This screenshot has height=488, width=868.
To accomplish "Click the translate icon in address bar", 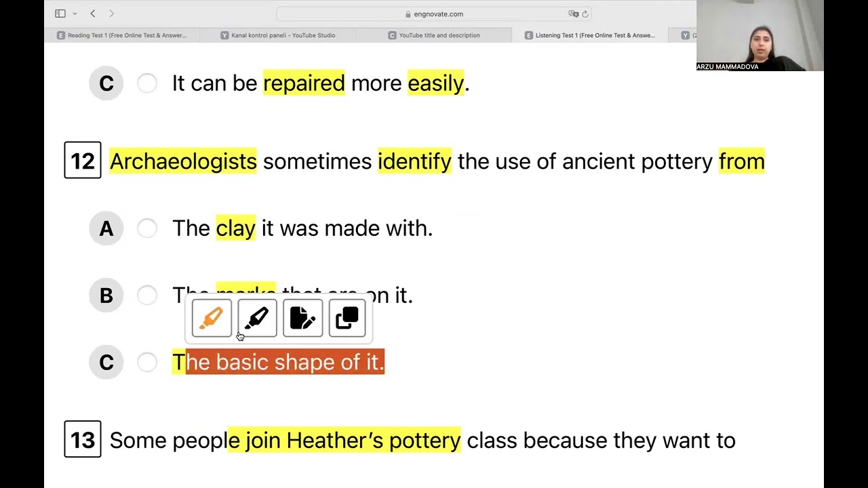I will pyautogui.click(x=574, y=14).
